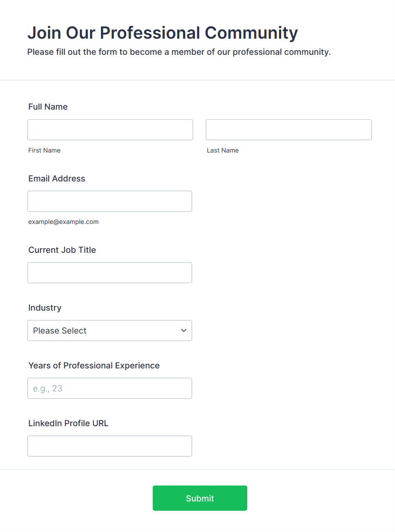Click the 'LinkedIn Profile URL' label
Image resolution: width=395 pixels, height=532 pixels.
[68, 423]
